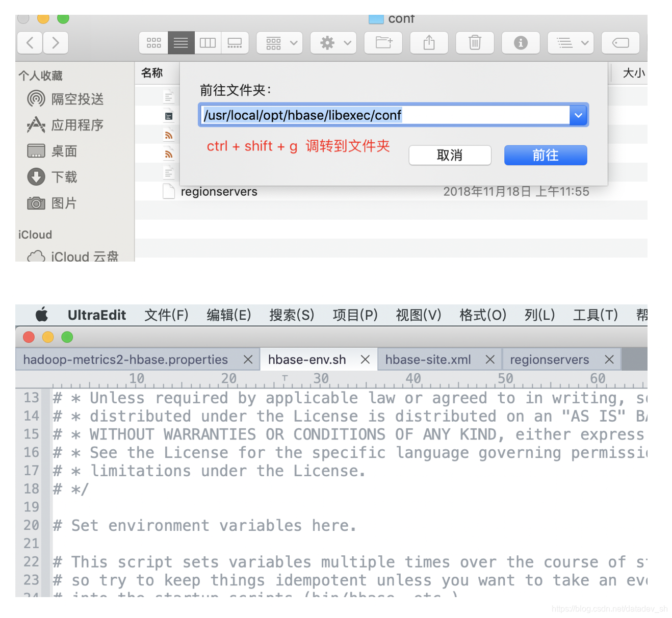Click the Edit Tags icon in Finder toolbar
Screen dimensions: 672x618
click(x=621, y=43)
